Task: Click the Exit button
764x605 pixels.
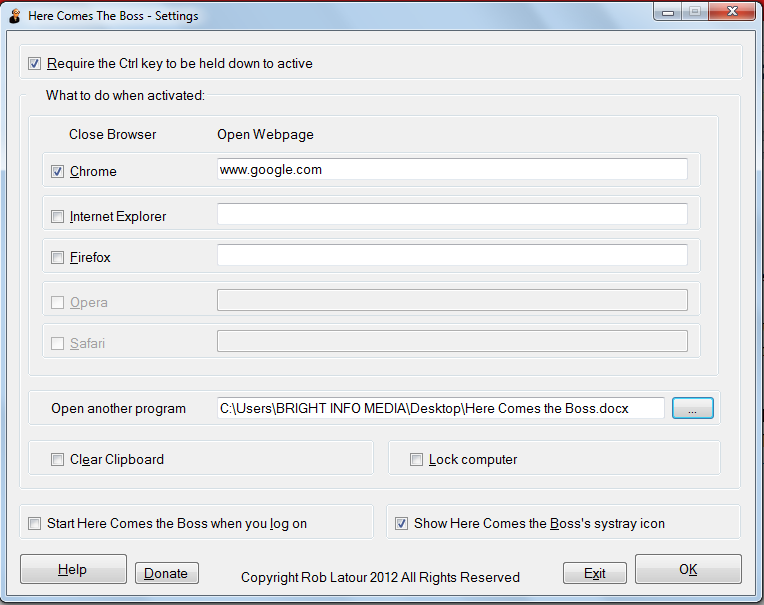Action: pyautogui.click(x=594, y=573)
